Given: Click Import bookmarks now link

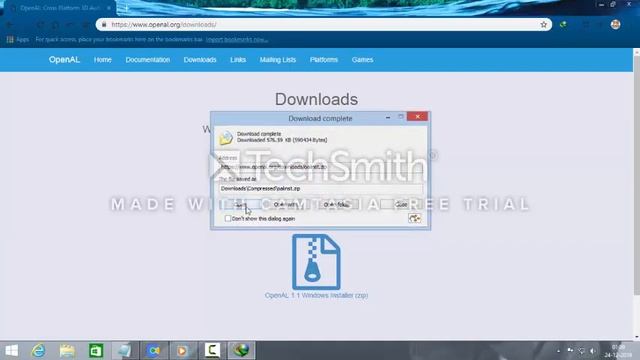Looking at the screenshot, I should (x=237, y=40).
